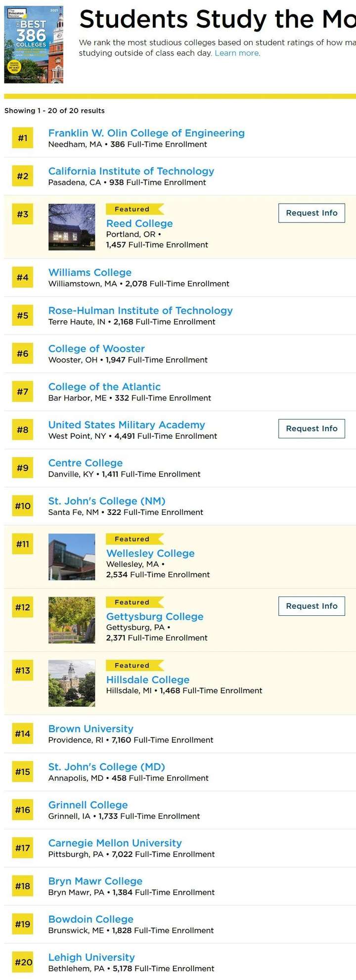356x980 pixels.
Task: Select the College of the Atlantic link
Action: [x=104, y=386]
